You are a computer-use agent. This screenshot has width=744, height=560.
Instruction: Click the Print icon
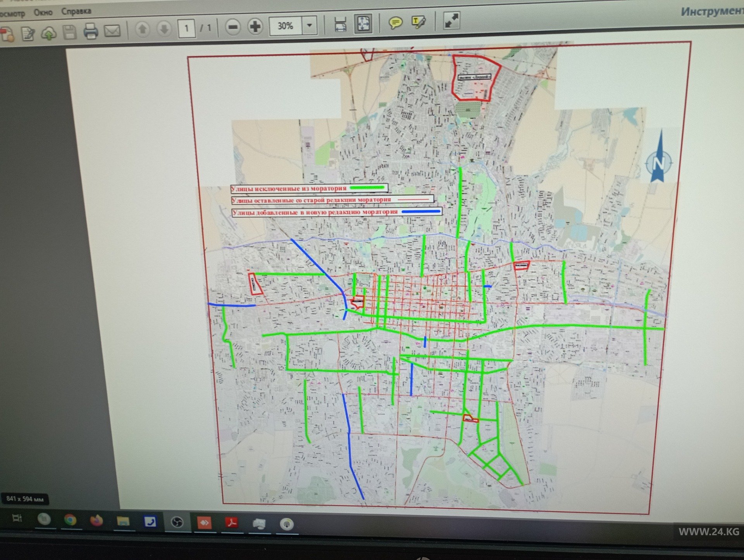point(91,31)
